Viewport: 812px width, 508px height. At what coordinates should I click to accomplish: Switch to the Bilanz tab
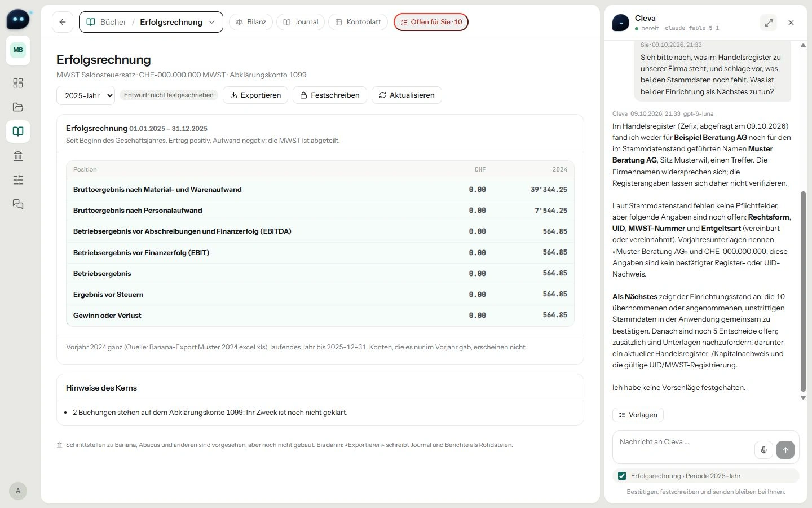(x=251, y=22)
